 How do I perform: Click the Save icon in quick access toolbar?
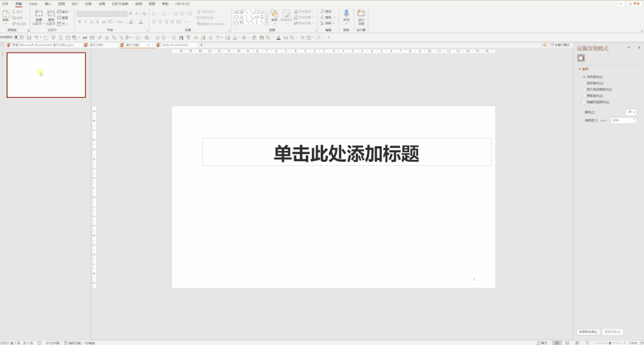pos(29,38)
